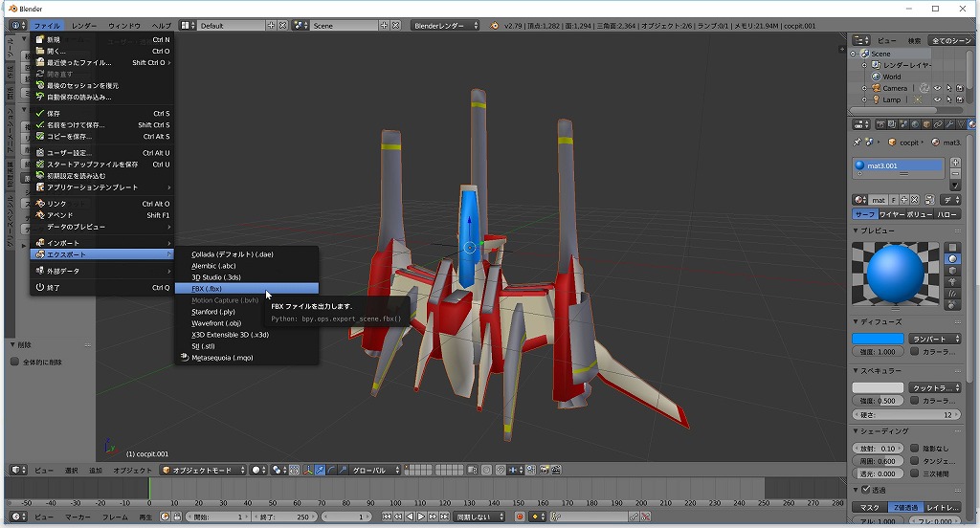Open the Blenderレンダー engine dropdown
Viewport: 980px width, 528px height.
pos(446,26)
